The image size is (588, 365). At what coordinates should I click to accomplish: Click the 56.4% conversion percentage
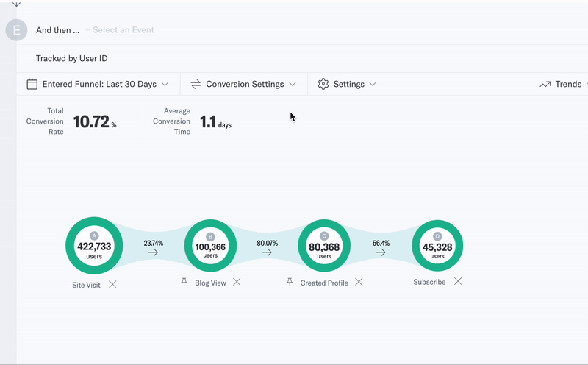point(381,243)
